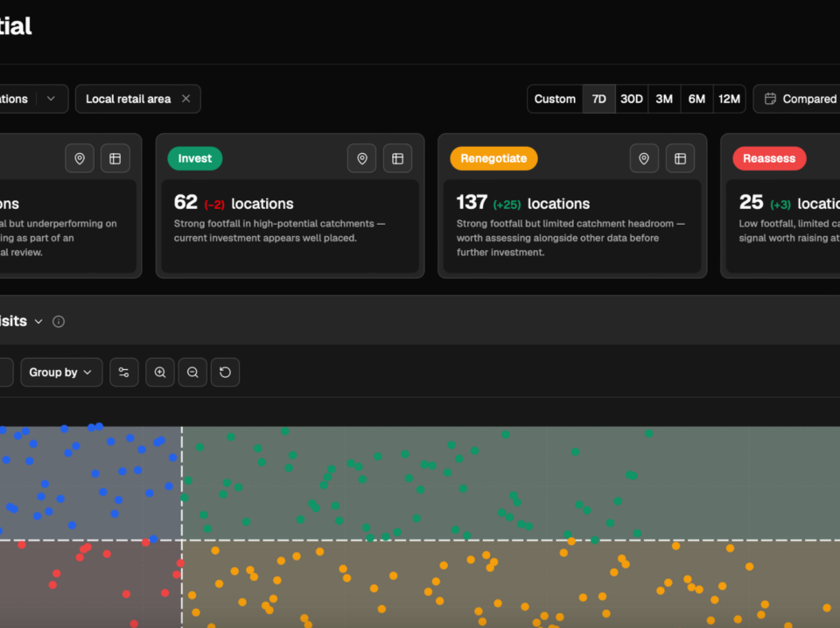Zoom in on the scatter chart
840x628 pixels.
tap(159, 372)
